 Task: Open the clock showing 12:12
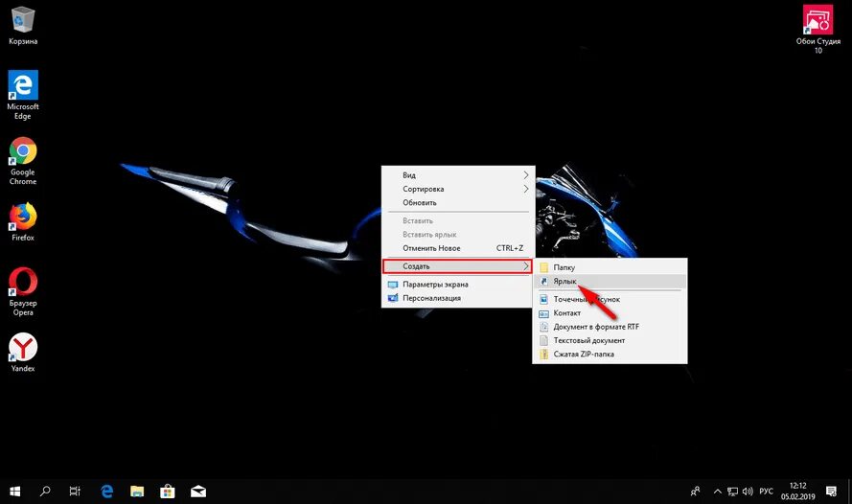tap(797, 491)
